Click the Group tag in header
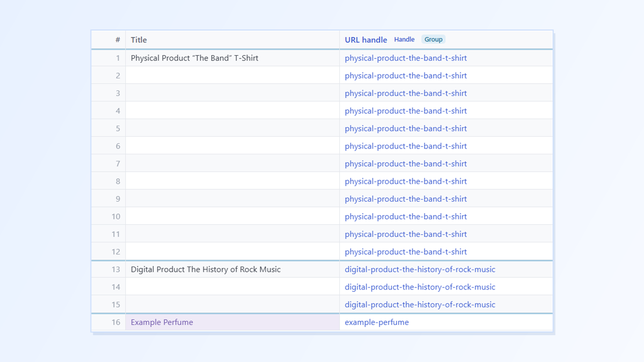Viewport: 644px width, 362px height. 433,40
